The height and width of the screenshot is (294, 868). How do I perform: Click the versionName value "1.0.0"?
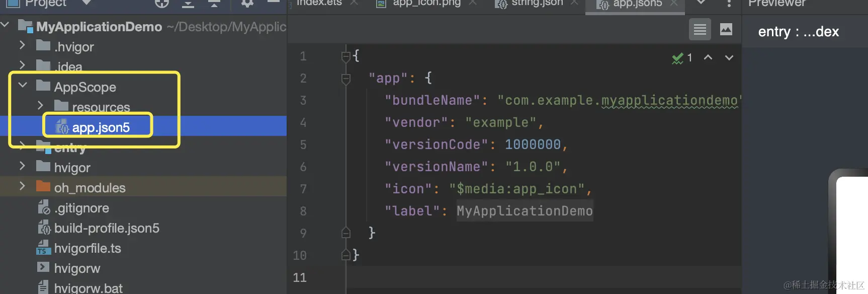coord(533,167)
